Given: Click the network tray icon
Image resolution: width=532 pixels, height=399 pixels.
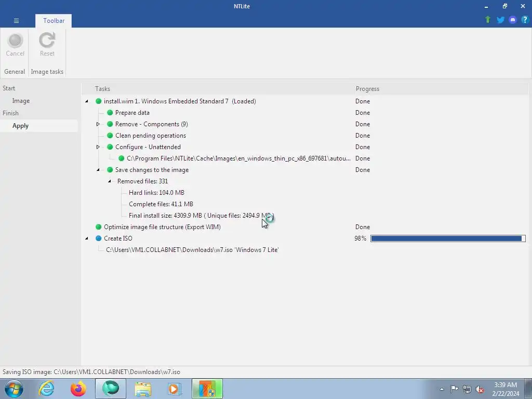Looking at the screenshot, I should tap(467, 389).
